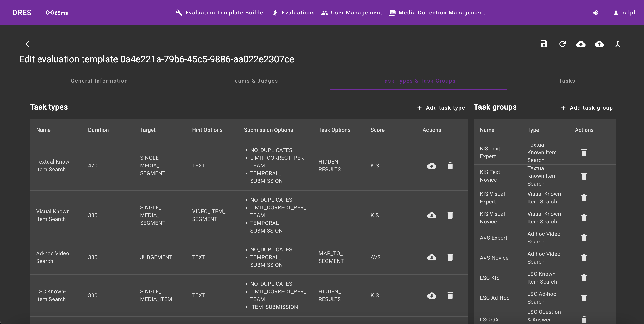Screen dimensions: 644x324
Task: Download the Visual Known Item Search task type
Action: pyautogui.click(x=431, y=215)
